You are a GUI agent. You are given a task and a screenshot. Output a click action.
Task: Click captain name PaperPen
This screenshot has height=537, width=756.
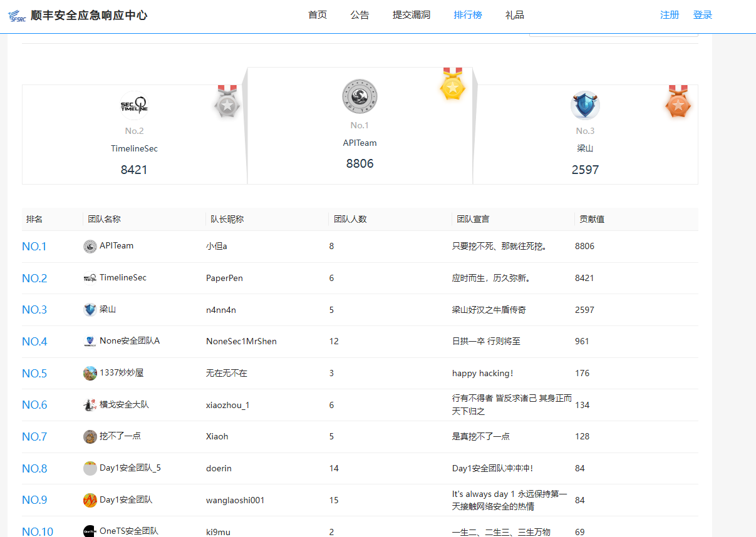click(224, 278)
